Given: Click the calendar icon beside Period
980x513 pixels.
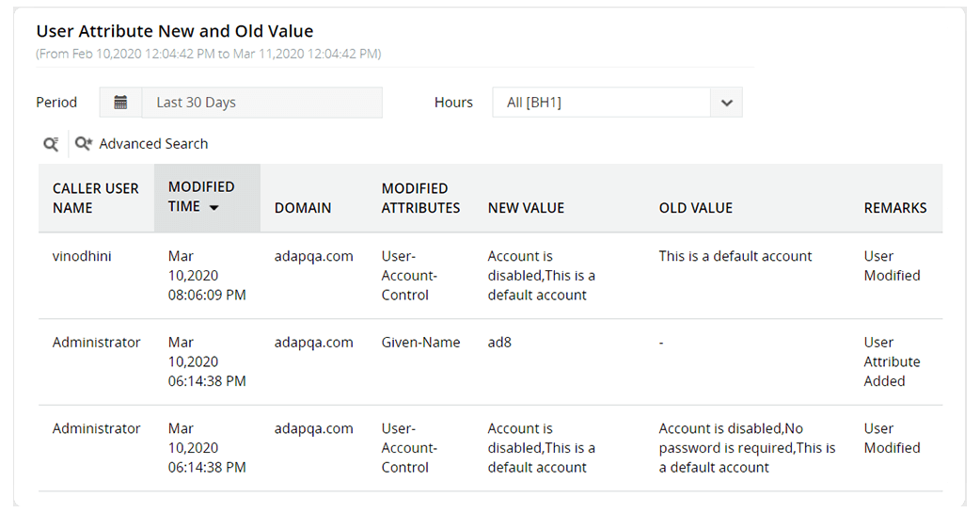Looking at the screenshot, I should click(120, 103).
